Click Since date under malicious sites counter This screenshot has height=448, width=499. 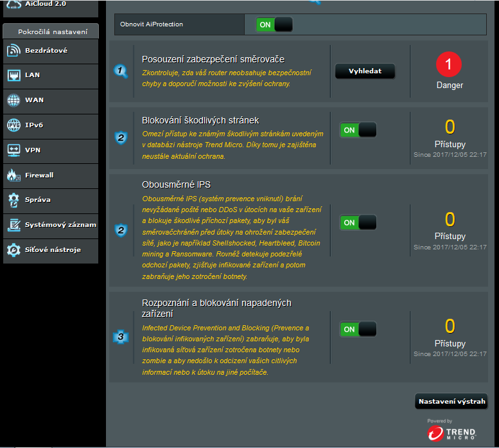[x=450, y=155]
